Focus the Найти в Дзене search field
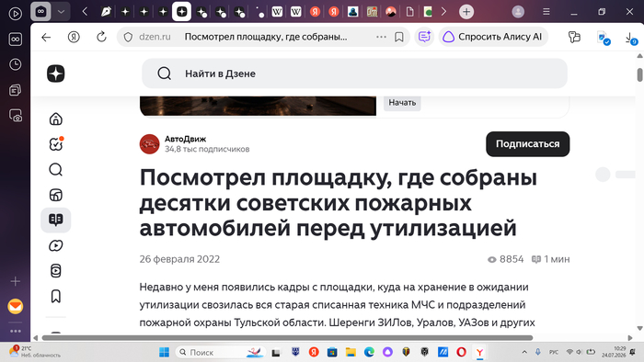The image size is (644, 362). pyautogui.click(x=354, y=74)
